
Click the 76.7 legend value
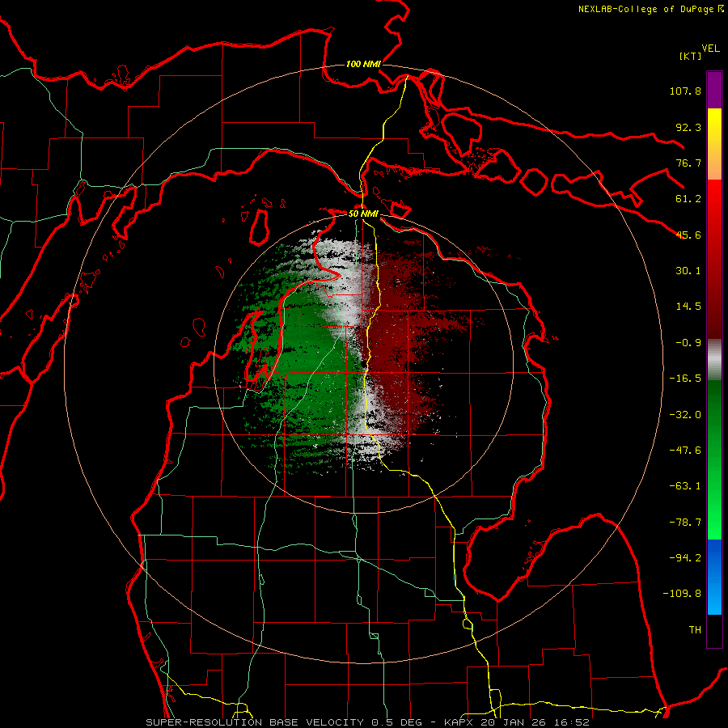point(688,163)
